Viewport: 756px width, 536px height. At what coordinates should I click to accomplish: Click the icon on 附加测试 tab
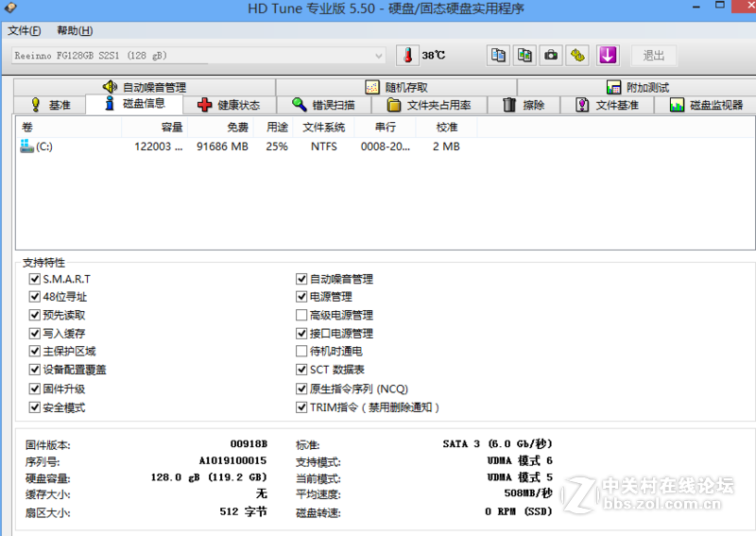click(x=613, y=87)
